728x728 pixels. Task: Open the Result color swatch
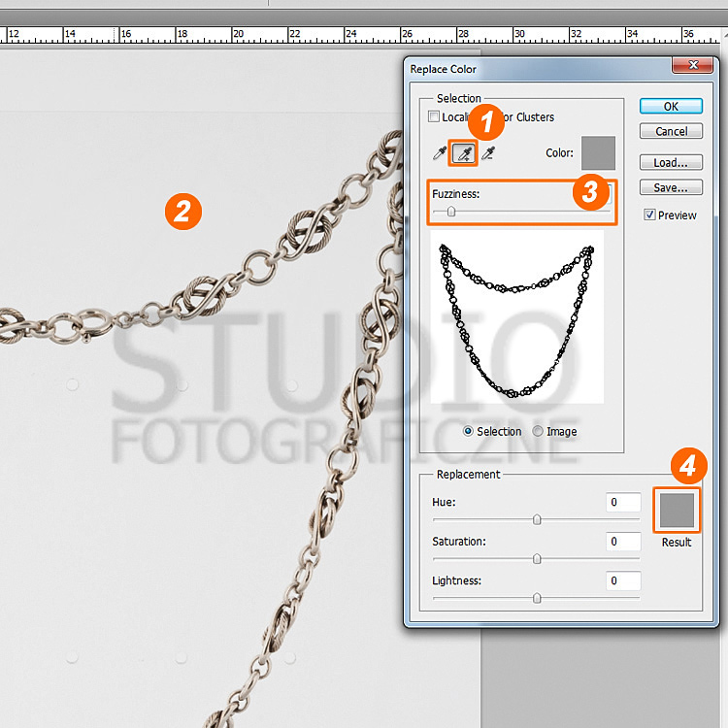pos(677,511)
